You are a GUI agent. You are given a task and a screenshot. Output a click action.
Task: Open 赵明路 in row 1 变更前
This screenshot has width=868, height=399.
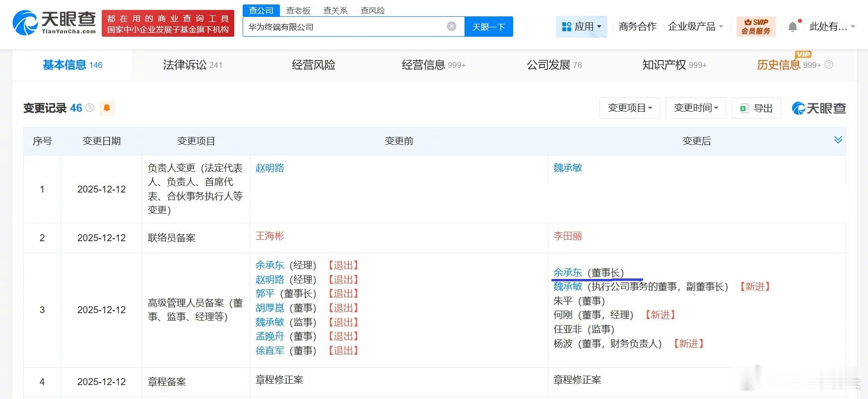coord(270,168)
